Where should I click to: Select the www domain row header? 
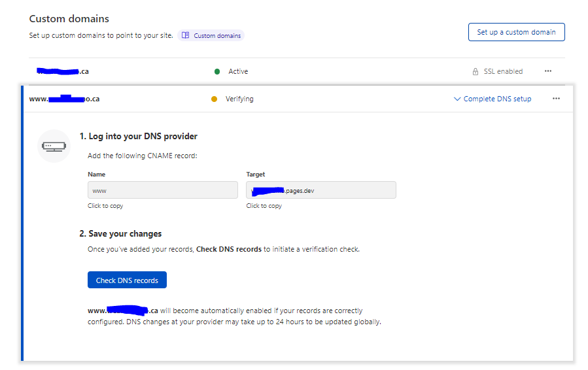click(64, 99)
